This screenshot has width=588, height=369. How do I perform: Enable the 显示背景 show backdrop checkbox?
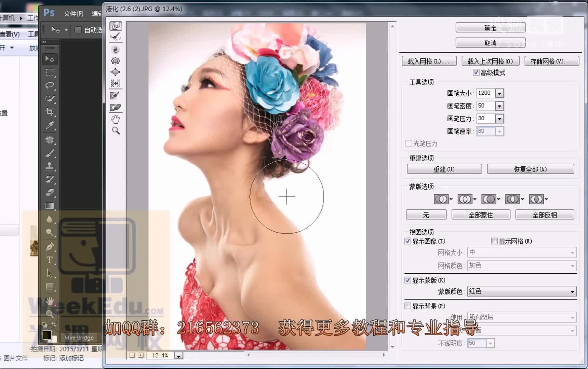click(x=407, y=306)
